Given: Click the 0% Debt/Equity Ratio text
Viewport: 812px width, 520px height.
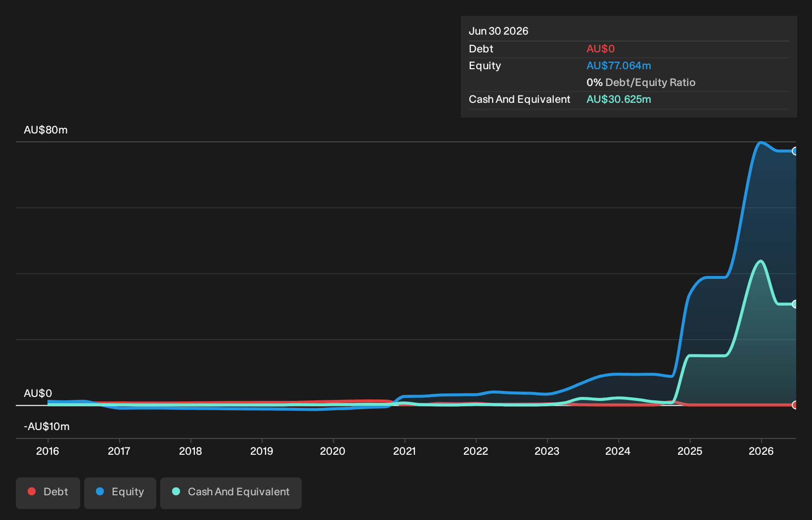Looking at the screenshot, I should tap(641, 83).
